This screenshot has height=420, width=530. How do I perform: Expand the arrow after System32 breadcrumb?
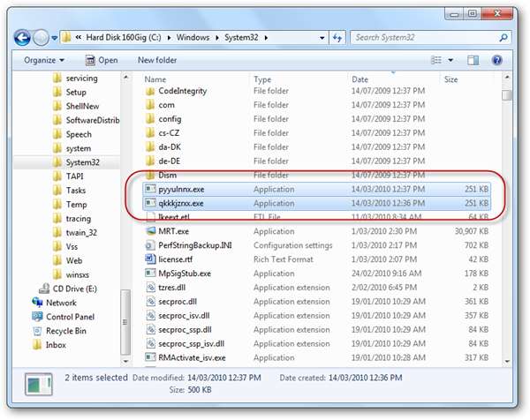tap(267, 38)
